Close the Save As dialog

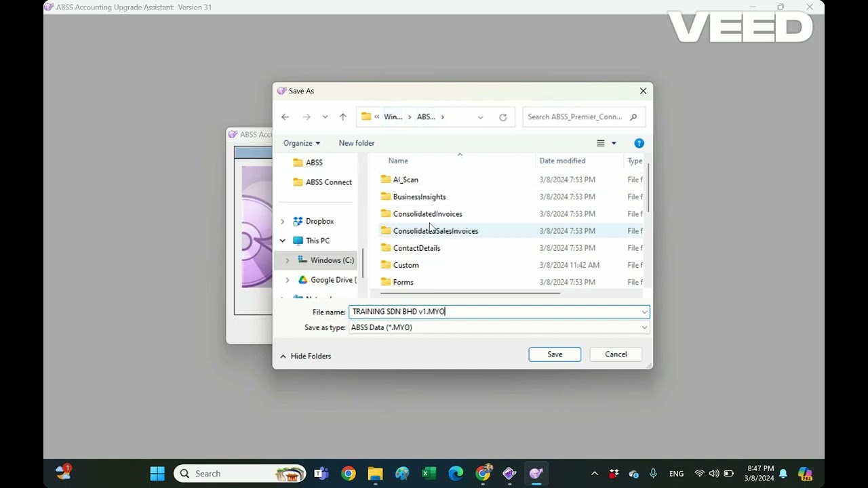coord(643,91)
